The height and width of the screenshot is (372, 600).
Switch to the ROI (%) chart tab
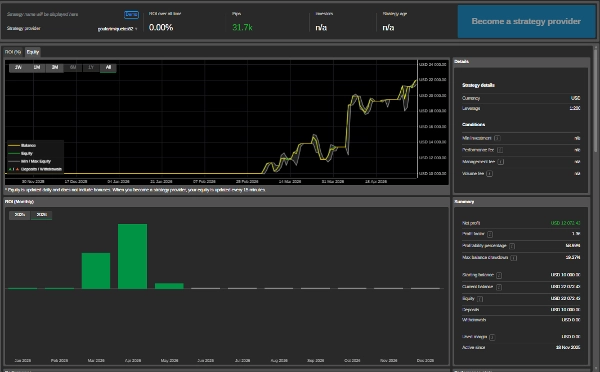pos(13,52)
